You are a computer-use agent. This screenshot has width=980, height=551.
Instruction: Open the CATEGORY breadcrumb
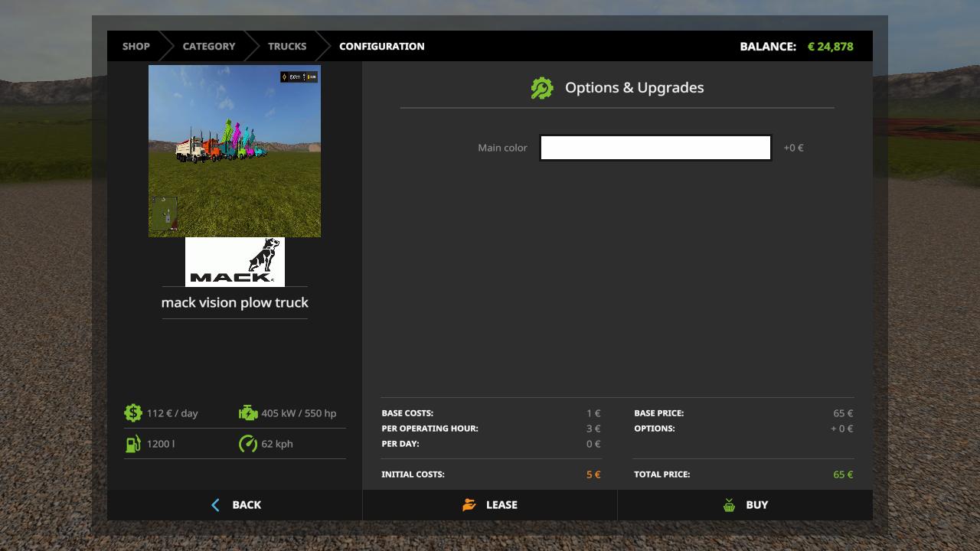209,46
